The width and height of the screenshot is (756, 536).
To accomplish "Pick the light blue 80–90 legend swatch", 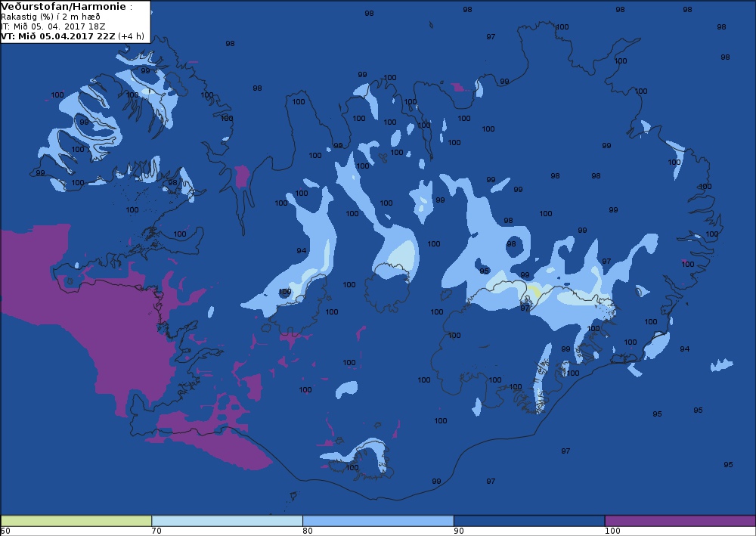I will (x=378, y=521).
